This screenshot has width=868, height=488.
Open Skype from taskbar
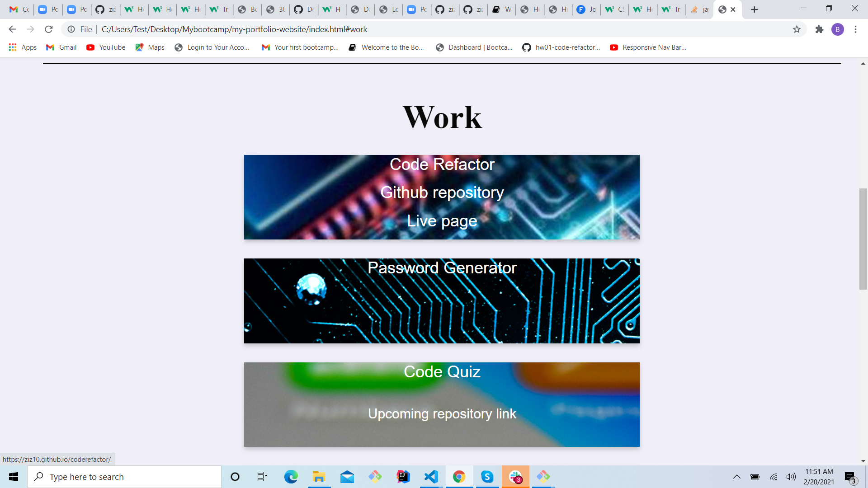coord(487,477)
